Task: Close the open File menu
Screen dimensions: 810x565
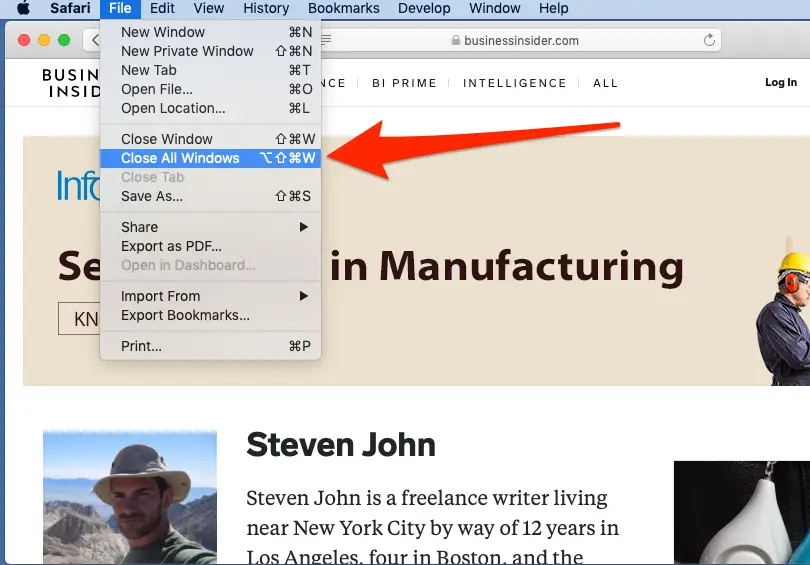Action: (120, 8)
